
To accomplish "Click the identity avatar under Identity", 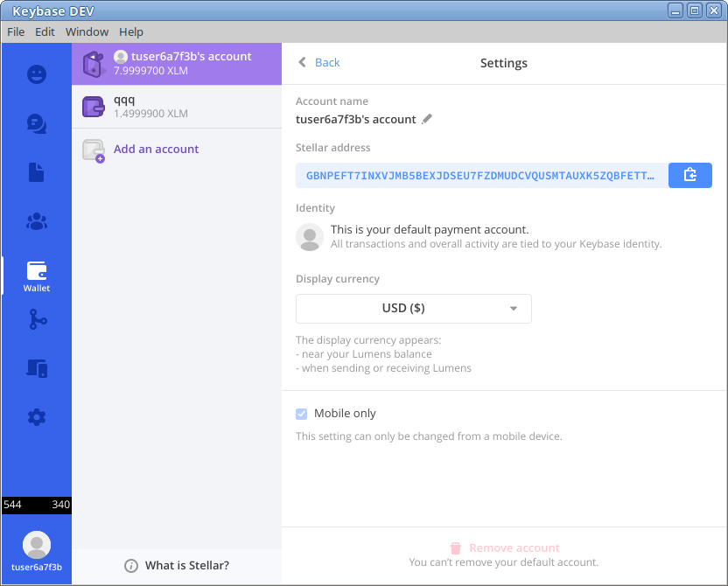I will tap(310, 237).
